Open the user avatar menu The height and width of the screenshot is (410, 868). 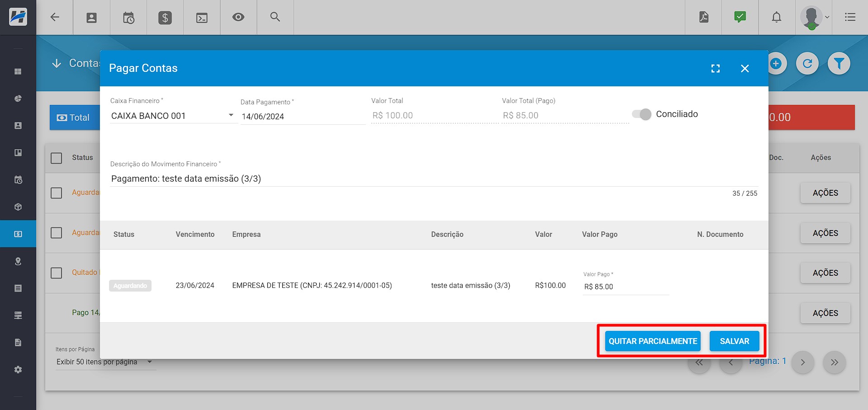(815, 18)
